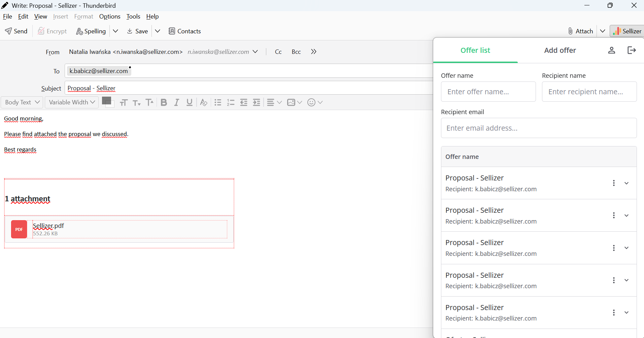Indent the paragraph

tap(257, 102)
